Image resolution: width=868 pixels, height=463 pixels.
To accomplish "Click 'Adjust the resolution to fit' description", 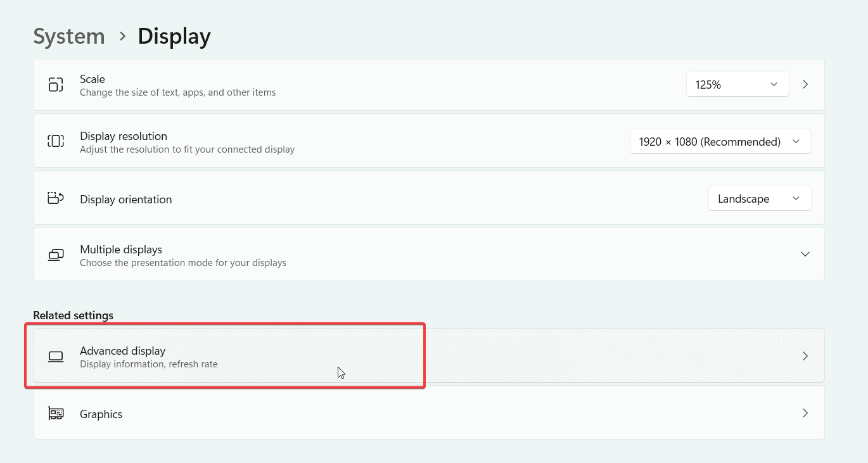I will pos(188,150).
